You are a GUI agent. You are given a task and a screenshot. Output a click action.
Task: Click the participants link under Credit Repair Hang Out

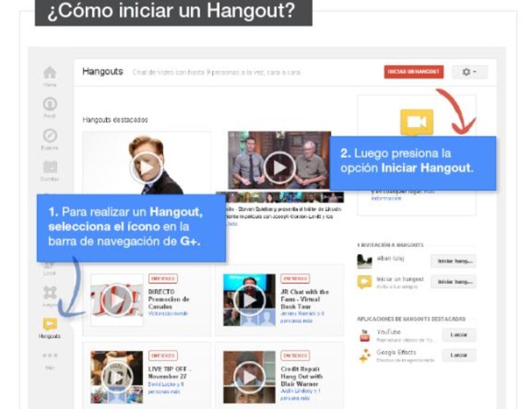tap(301, 394)
